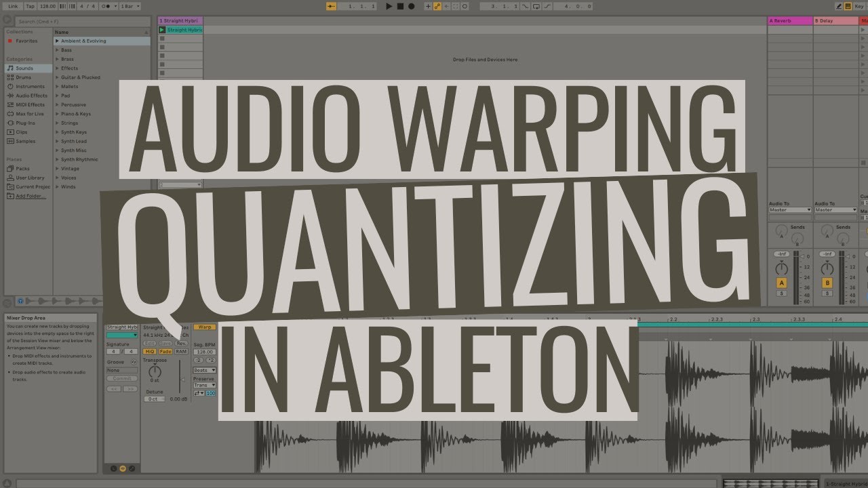Viewport: 868px width, 488px height.
Task: Toggle Key map mode
Action: tap(859, 6)
